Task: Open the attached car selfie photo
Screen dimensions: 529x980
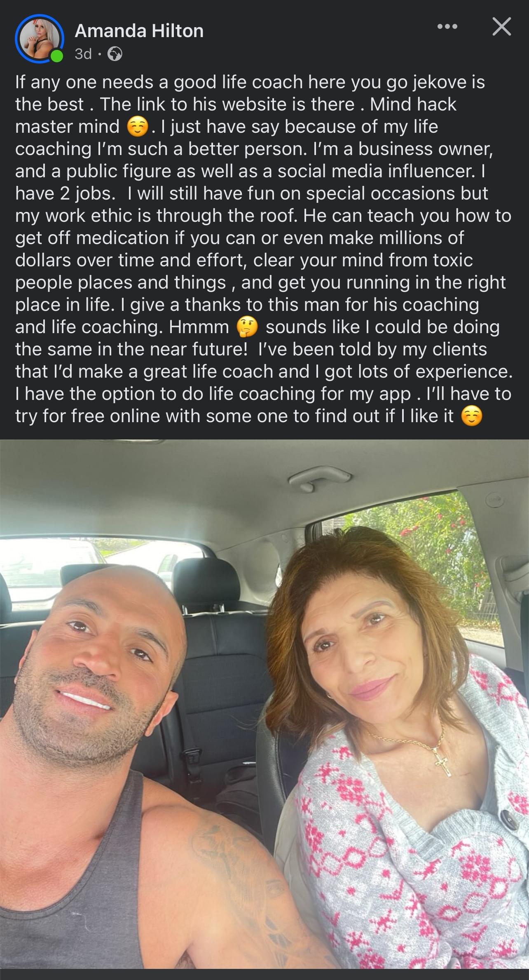Action: click(x=264, y=704)
